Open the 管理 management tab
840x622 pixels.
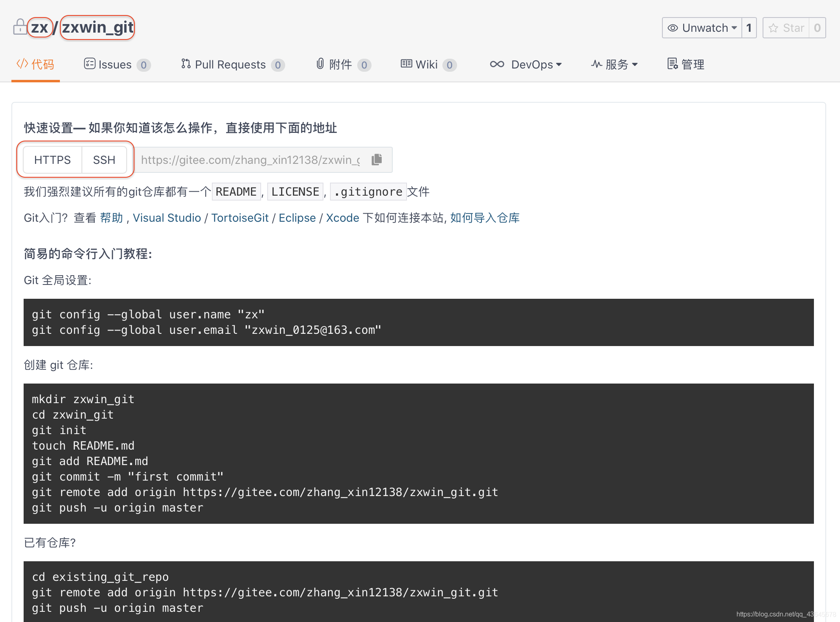pyautogui.click(x=686, y=64)
